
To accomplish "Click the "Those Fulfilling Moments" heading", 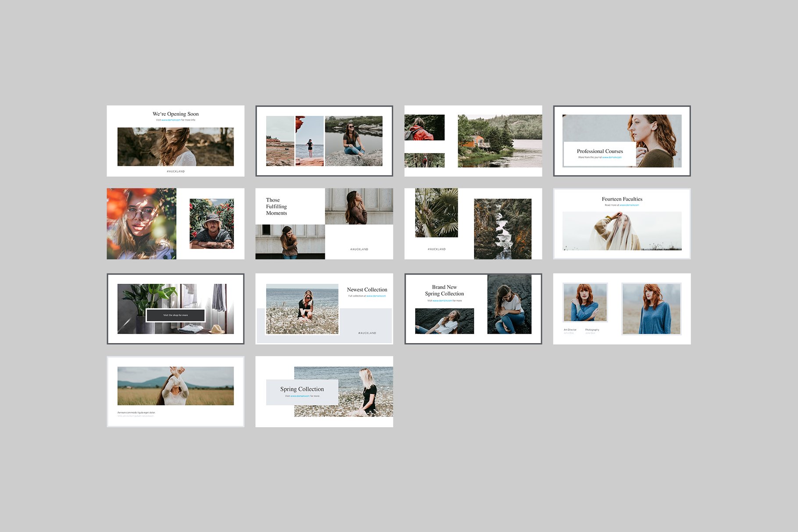I will click(276, 206).
